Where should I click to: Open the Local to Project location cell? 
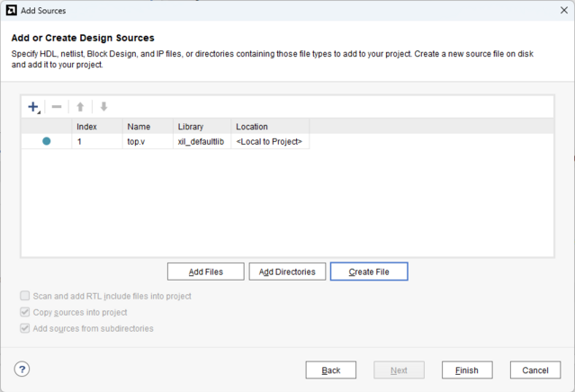(x=270, y=141)
